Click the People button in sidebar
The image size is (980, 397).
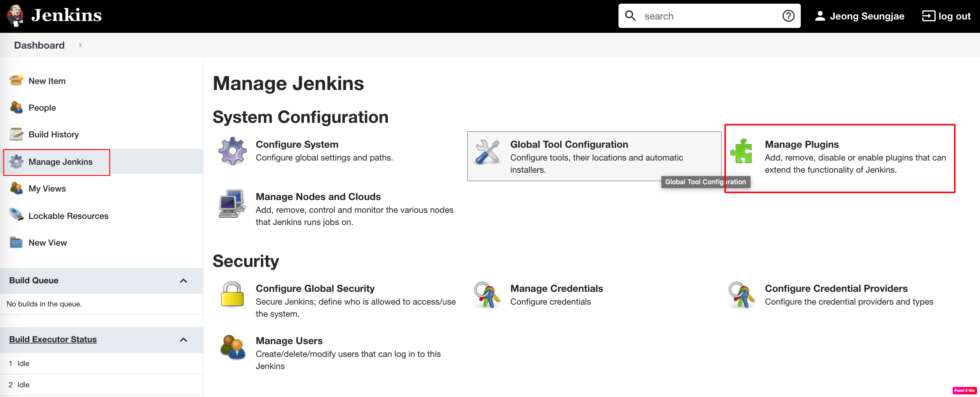(x=43, y=108)
